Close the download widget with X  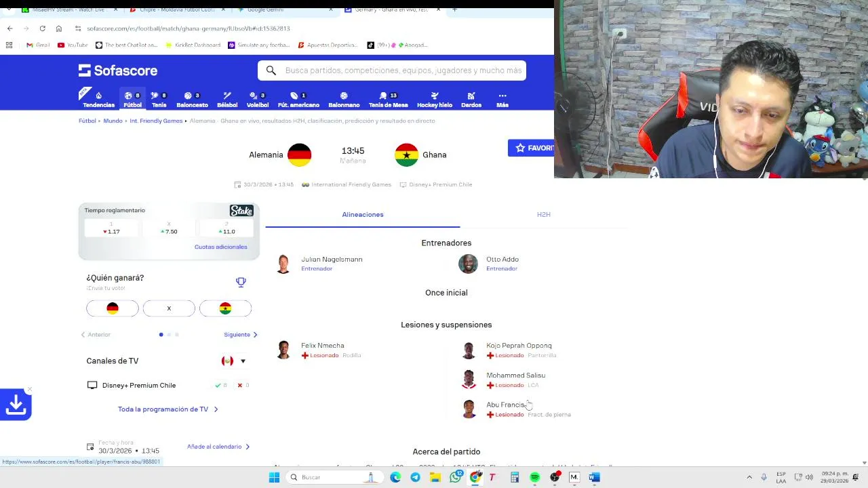[x=29, y=390]
